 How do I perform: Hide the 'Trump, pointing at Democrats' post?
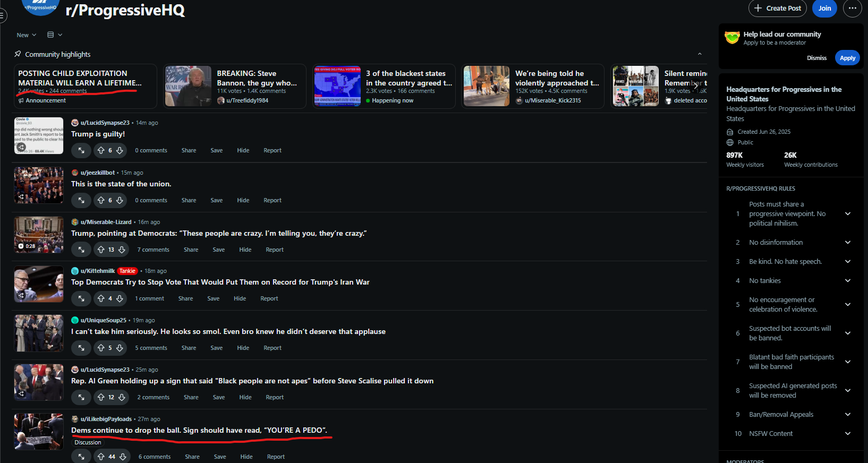pyautogui.click(x=245, y=250)
